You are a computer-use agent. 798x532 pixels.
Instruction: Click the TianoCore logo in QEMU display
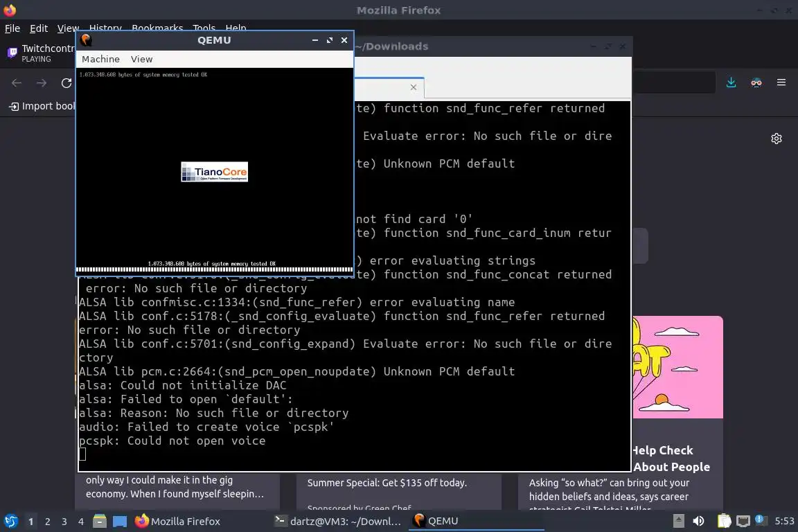coord(214,172)
